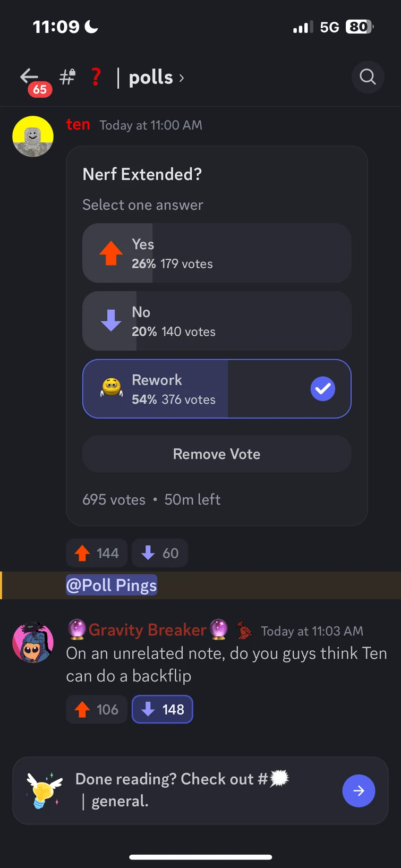Tap the orange upvote arrow in the Yes option
The image size is (401, 868).
[x=110, y=253]
